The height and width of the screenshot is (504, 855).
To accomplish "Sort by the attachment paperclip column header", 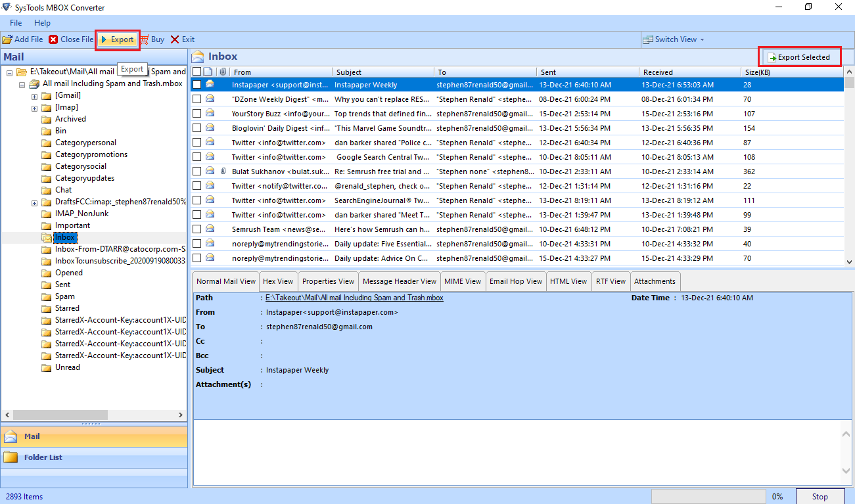I will 223,72.
